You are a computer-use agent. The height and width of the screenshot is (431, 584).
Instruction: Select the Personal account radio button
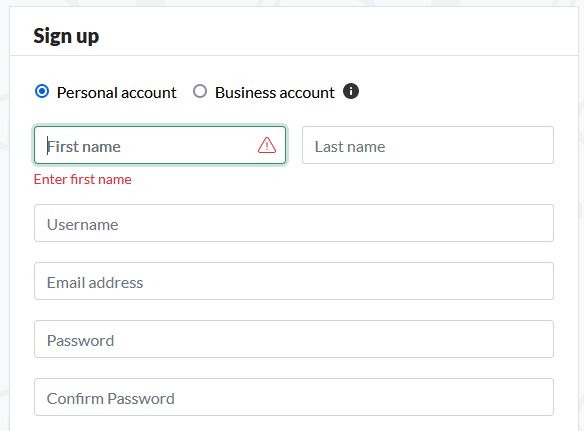pyautogui.click(x=42, y=91)
